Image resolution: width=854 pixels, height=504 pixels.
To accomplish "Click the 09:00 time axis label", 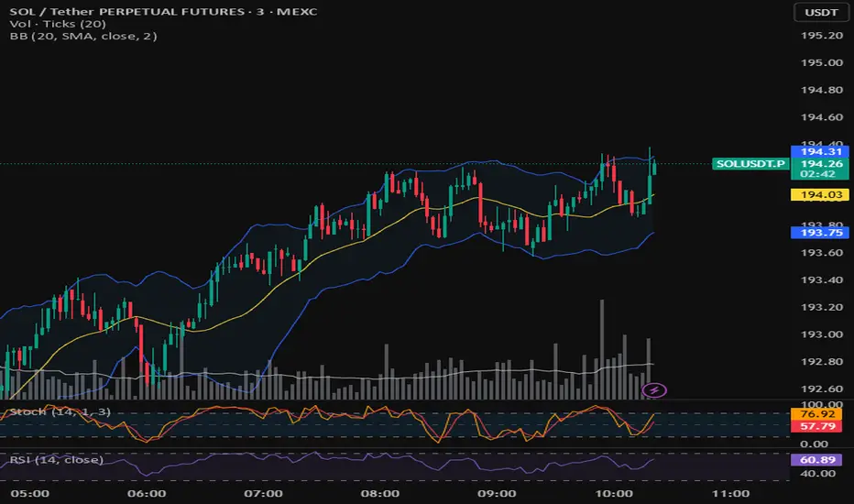I will click(497, 494).
